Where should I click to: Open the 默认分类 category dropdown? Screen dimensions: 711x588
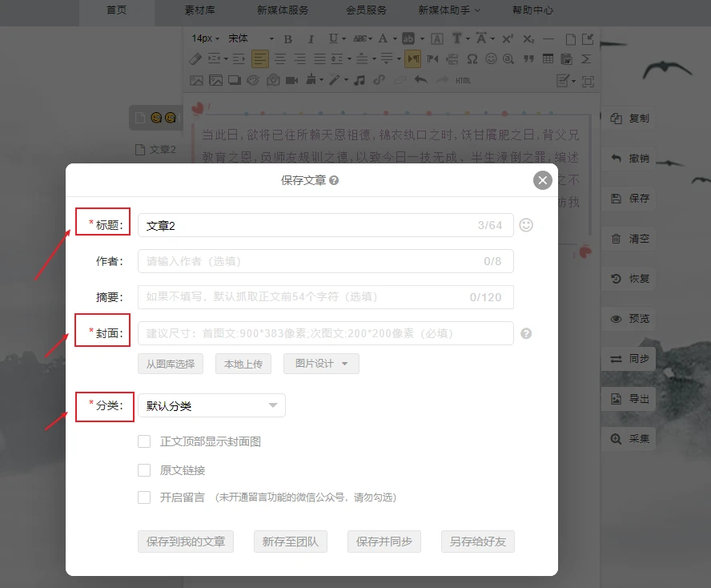[x=211, y=406]
